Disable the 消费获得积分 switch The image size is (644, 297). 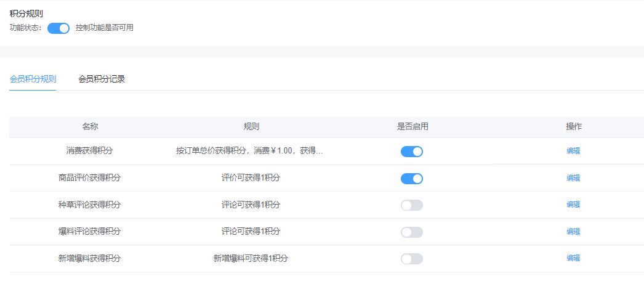pyautogui.click(x=411, y=152)
